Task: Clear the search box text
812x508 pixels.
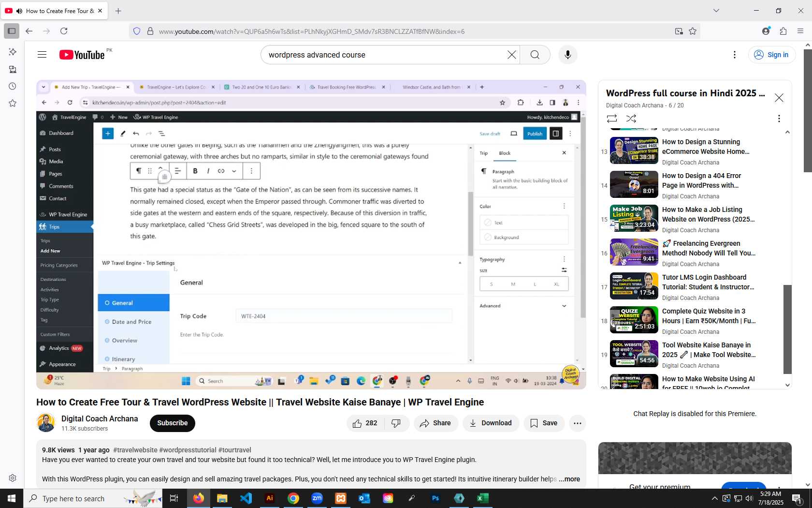Action: [x=511, y=55]
